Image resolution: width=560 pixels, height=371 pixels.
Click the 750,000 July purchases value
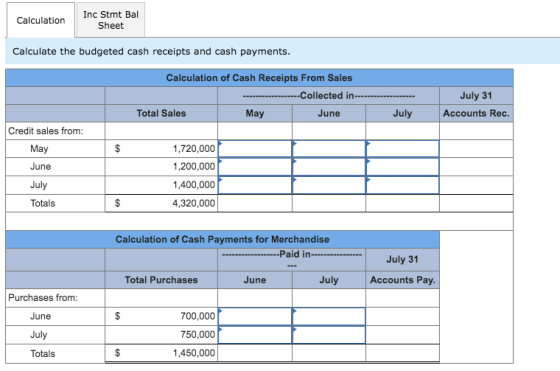[198, 335]
